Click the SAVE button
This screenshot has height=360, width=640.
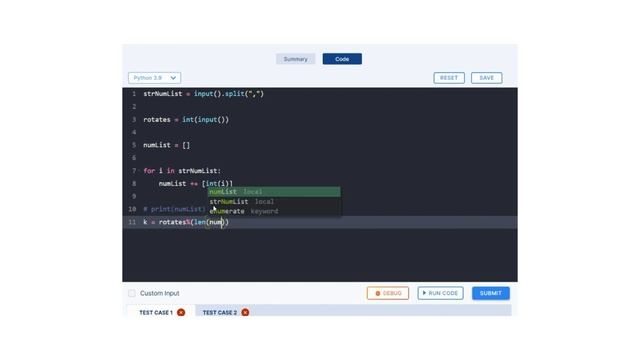(487, 78)
